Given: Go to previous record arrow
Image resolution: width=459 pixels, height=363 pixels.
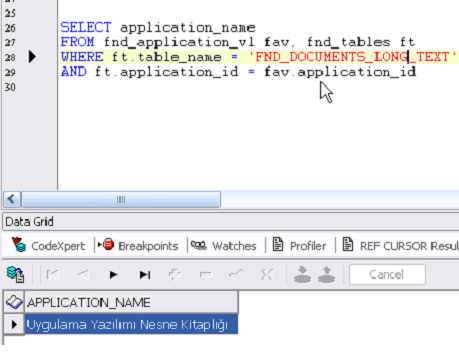Looking at the screenshot, I should tap(83, 275).
